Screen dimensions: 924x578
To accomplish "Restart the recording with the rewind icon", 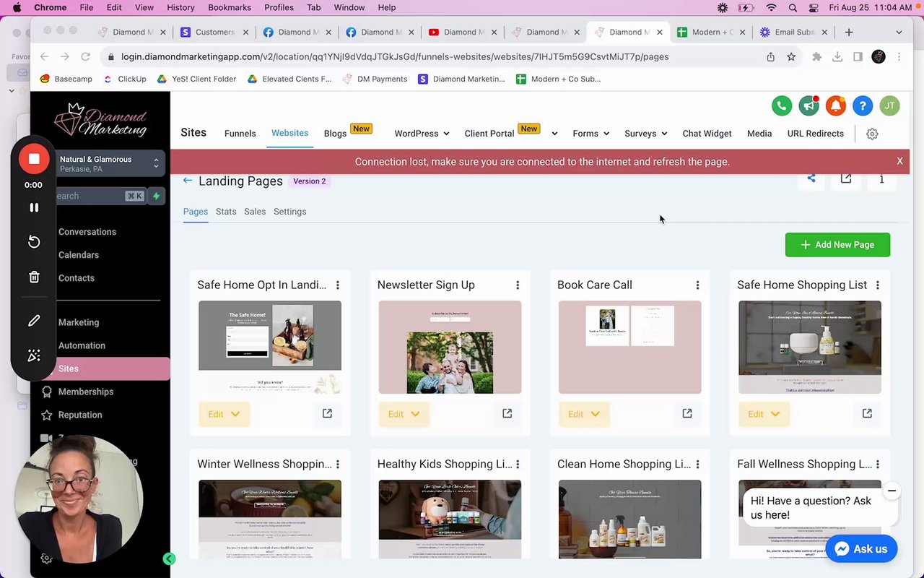I will coord(34,242).
